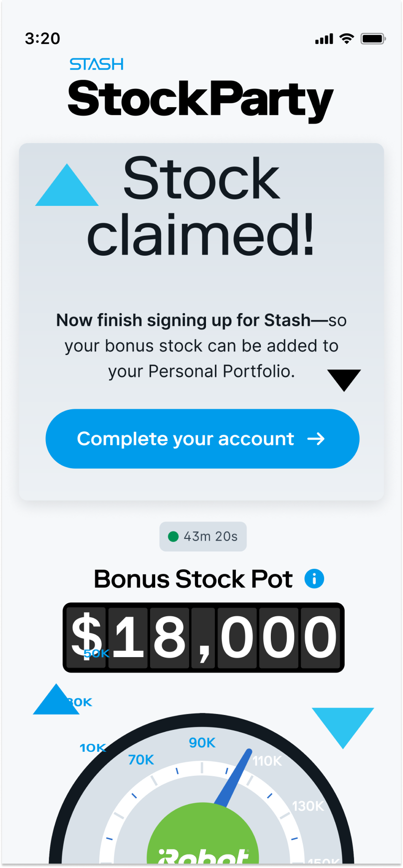Click the light blue up triangle beside Stock claimed
Viewport: 403px width, 868px height.
[x=67, y=185]
